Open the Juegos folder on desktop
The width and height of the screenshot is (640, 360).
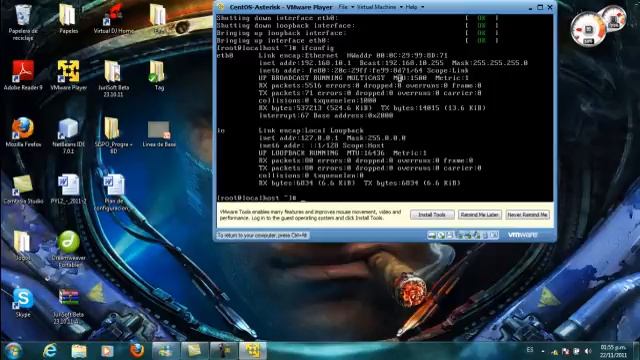click(x=22, y=245)
